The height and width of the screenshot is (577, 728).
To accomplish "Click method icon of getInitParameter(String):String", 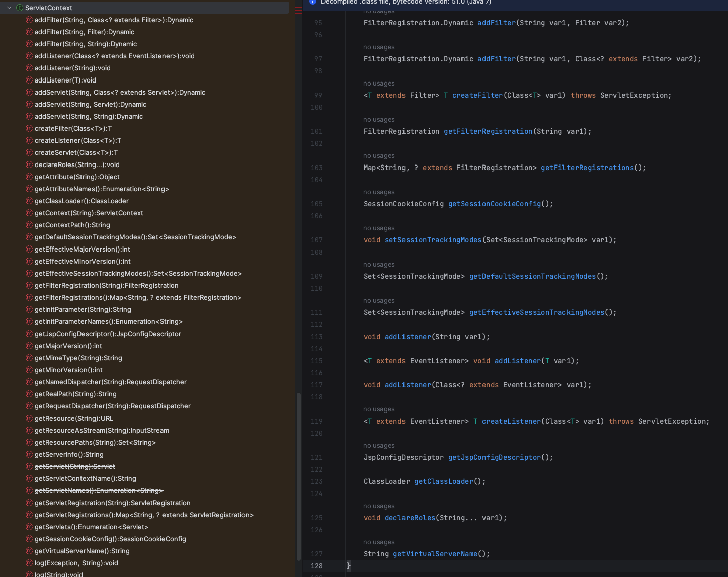I will click(29, 309).
